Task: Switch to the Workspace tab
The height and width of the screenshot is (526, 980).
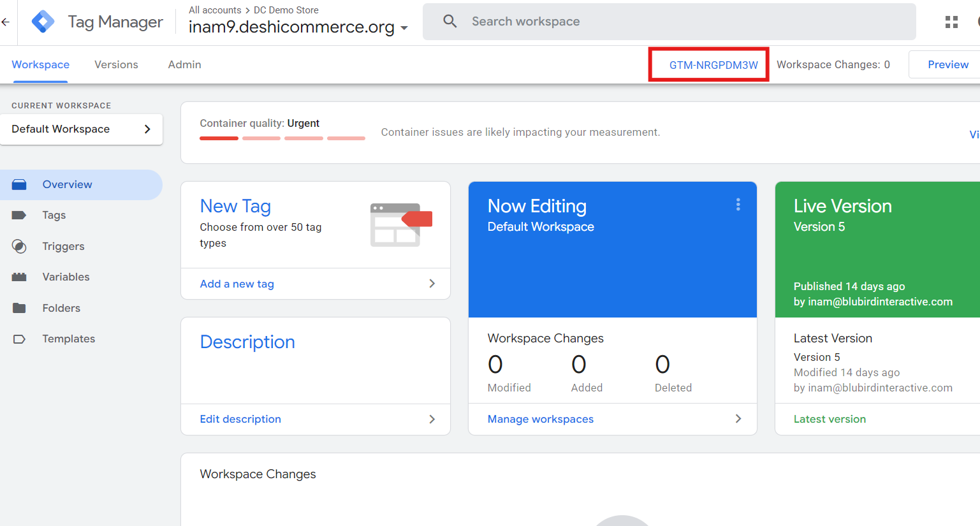Action: point(40,64)
